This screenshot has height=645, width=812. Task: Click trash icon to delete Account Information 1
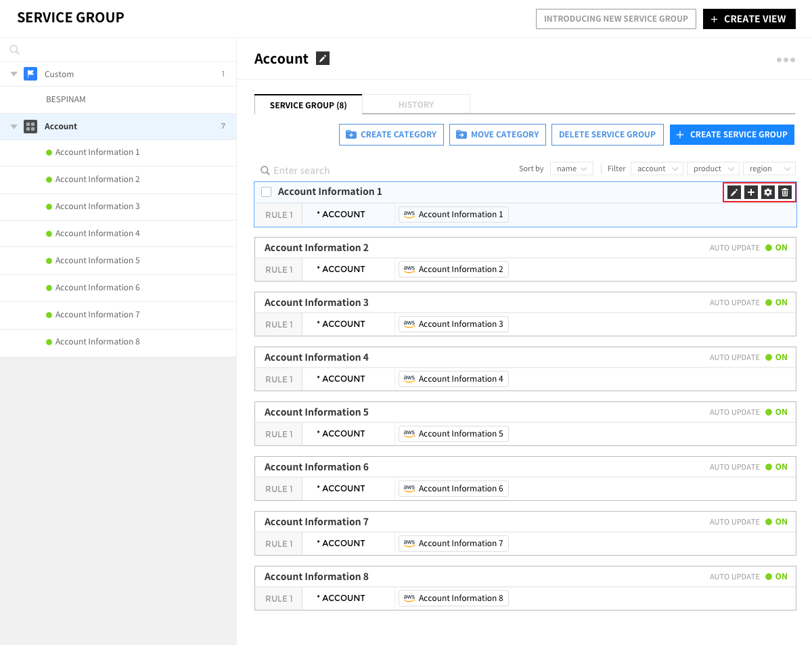[x=785, y=192]
